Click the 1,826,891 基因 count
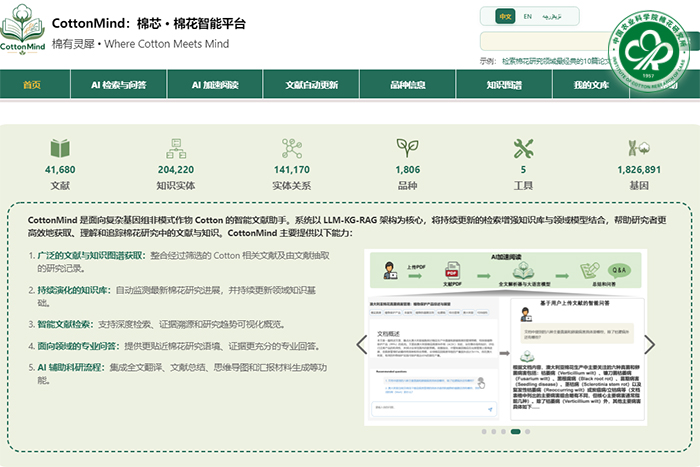Viewport: 700px width, 467px height. tap(639, 170)
